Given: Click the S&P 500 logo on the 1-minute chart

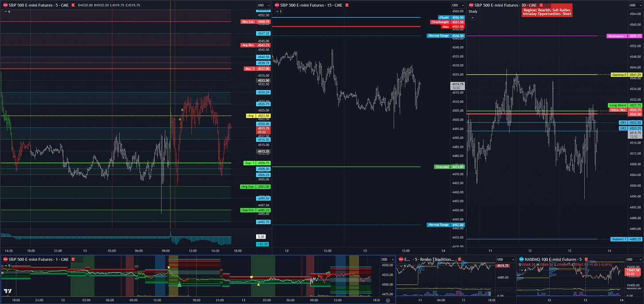Looking at the screenshot, I should coord(5,259).
